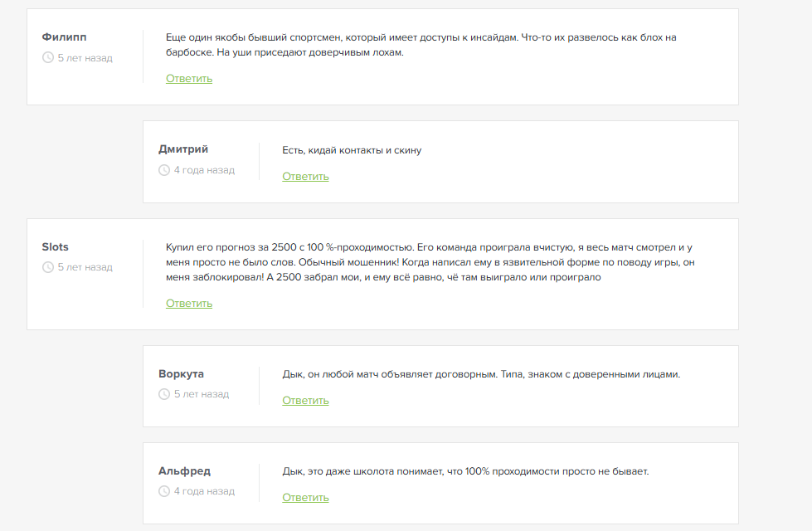
Task: Click Ответить under Дмитрий's comment
Action: point(305,176)
